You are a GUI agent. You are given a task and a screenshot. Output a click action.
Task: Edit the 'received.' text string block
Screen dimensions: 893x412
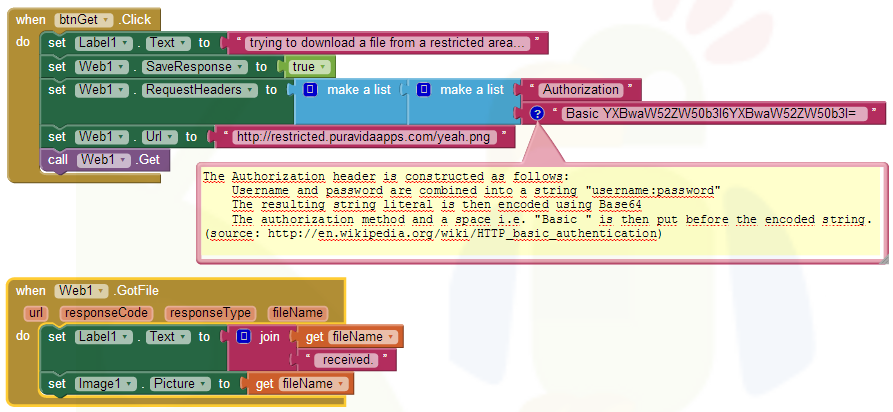pyautogui.click(x=344, y=360)
